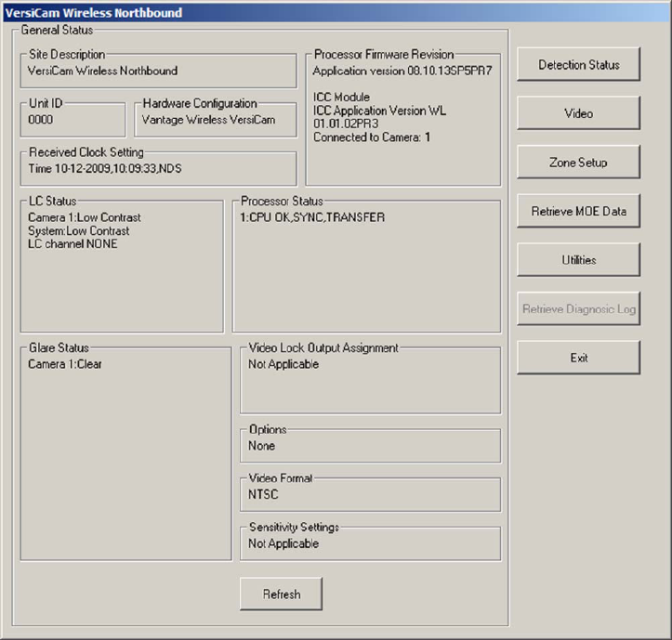Click 'Connected to Camera: 1' text
The width and height of the screenshot is (672, 640).
pos(372,137)
